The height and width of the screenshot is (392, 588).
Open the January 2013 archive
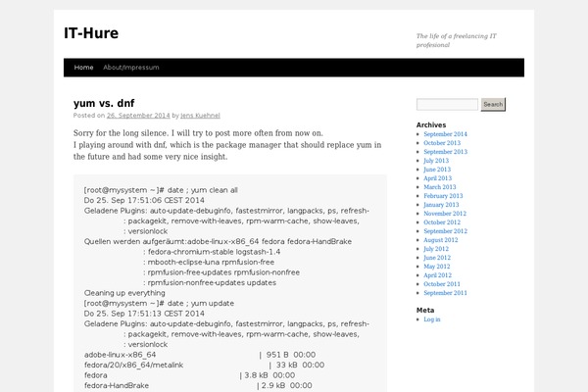[441, 205]
